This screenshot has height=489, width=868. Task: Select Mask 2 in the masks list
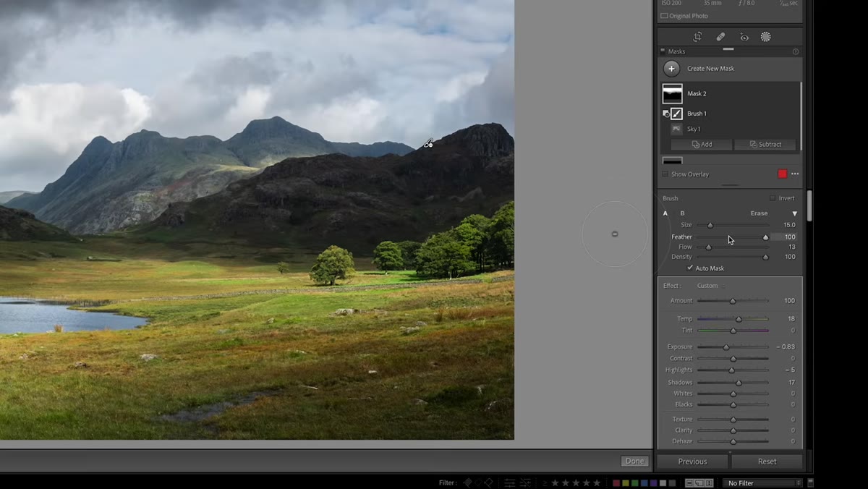731,93
